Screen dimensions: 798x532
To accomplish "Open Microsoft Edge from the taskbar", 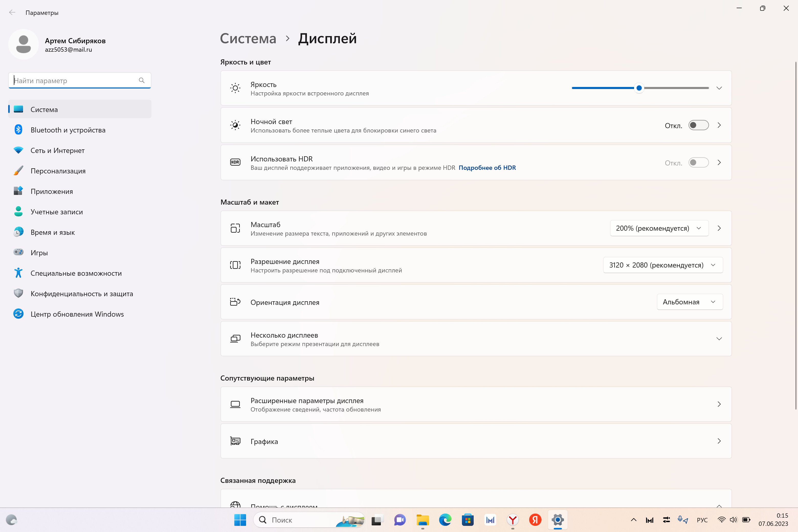I will [445, 520].
